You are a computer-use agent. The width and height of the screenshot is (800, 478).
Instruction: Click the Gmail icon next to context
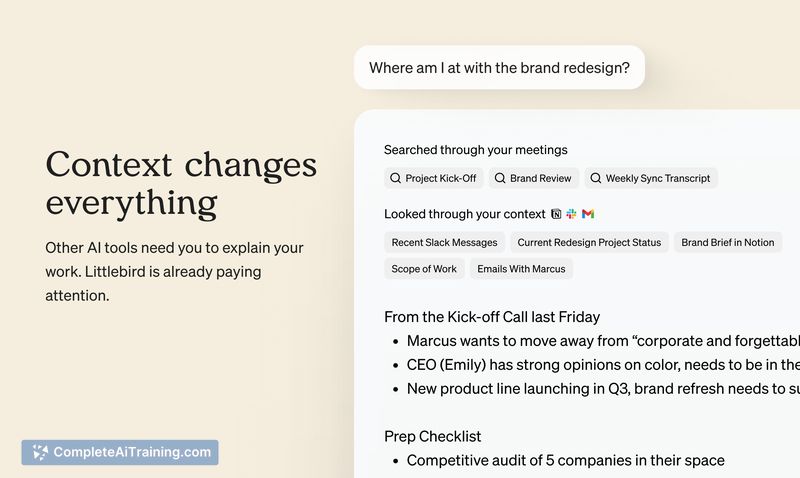click(588, 214)
